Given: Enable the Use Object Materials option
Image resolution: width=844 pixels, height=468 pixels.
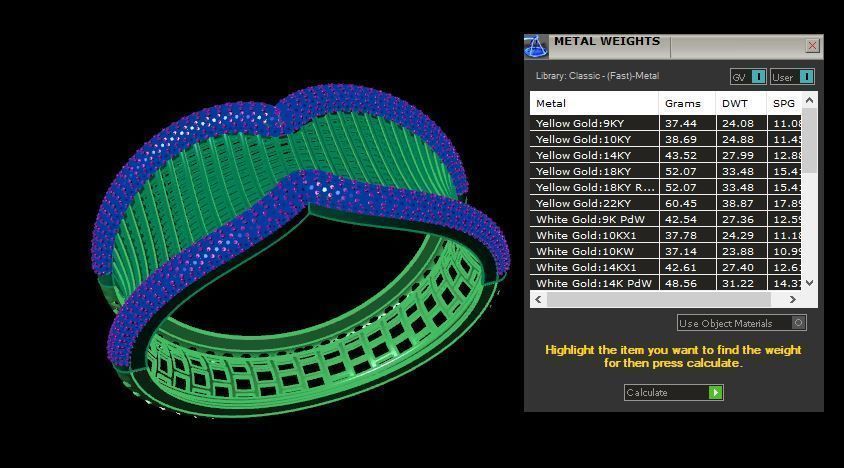Looking at the screenshot, I should pyautogui.click(x=742, y=323).
